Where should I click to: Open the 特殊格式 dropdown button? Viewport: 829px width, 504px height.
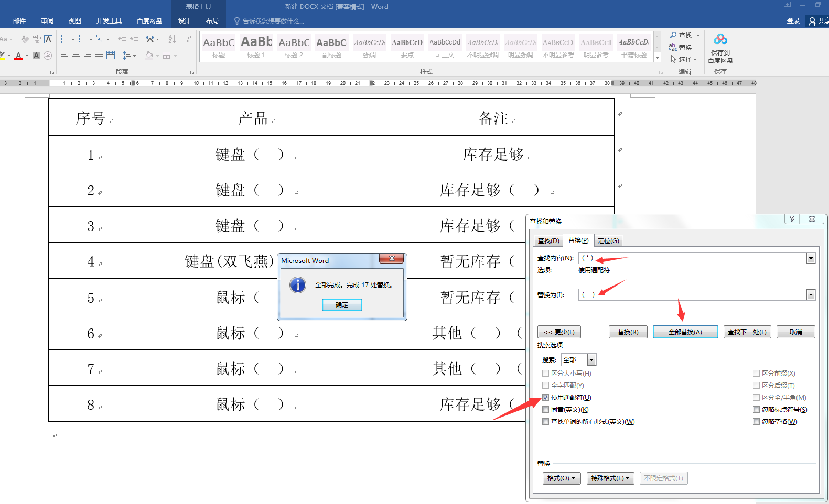tap(610, 478)
